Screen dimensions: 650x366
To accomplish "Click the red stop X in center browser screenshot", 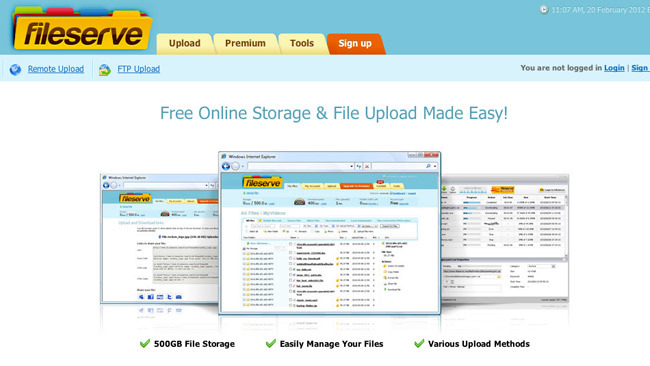I will [367, 166].
